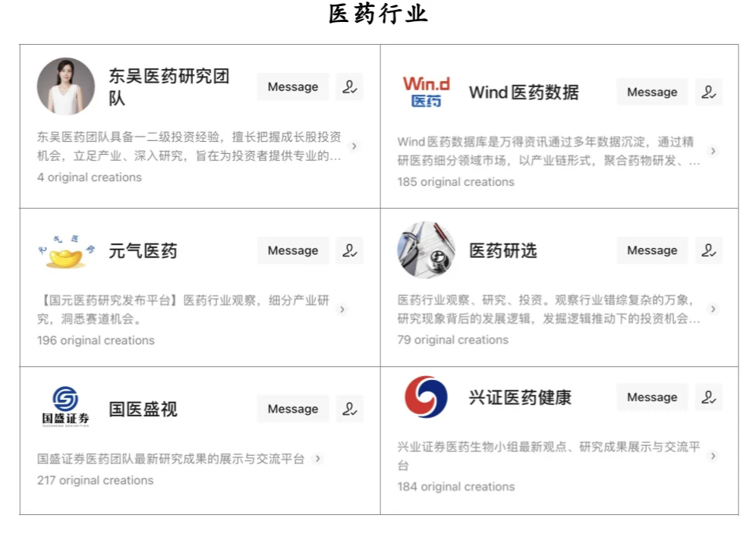Expand 兴证医药健康 description chevron
Screen dimensions: 756x534
coord(713,456)
